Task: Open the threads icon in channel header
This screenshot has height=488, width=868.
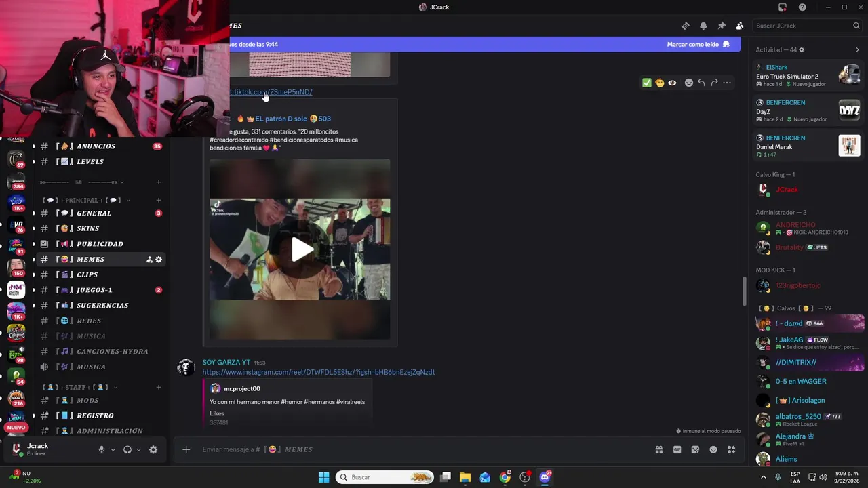Action: coord(685,26)
